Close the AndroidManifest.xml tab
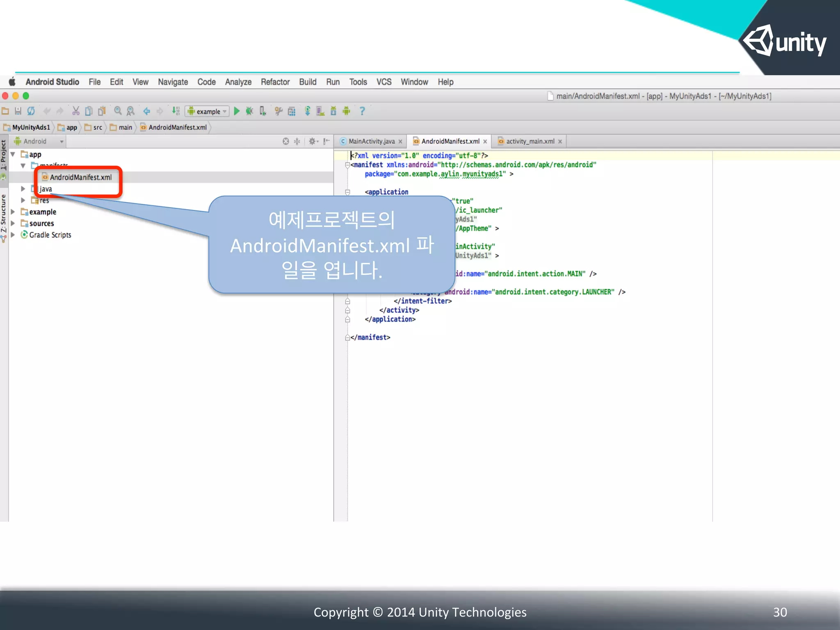This screenshot has width=840, height=630. click(x=485, y=142)
